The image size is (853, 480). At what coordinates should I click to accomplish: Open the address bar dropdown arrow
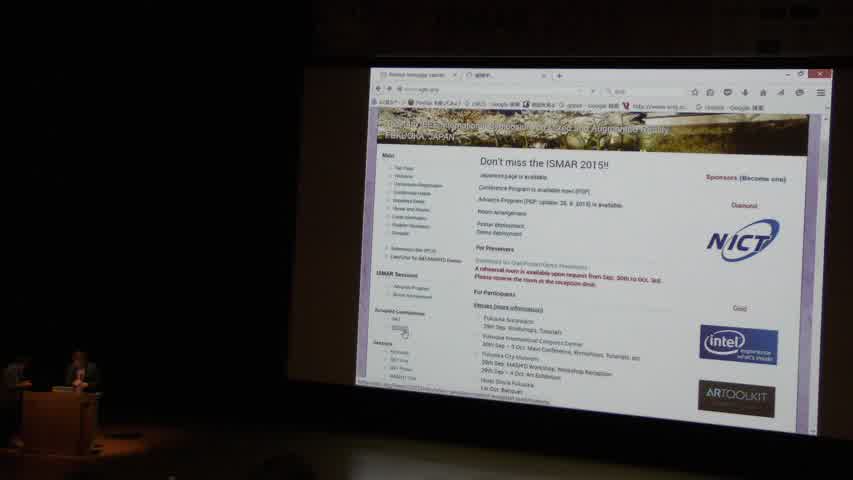point(582,91)
